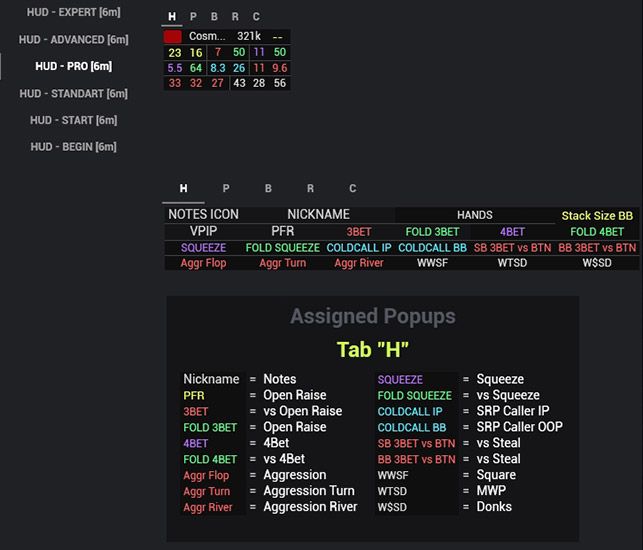Select HUD - STANDART [6m] profile
The width and height of the screenshot is (643, 550).
click(74, 94)
